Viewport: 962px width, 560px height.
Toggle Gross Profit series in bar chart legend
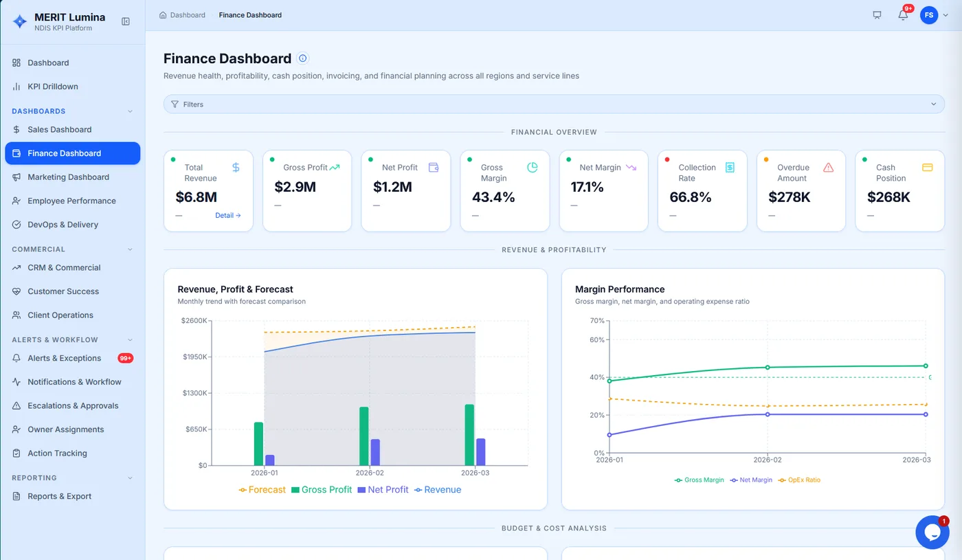coord(322,490)
